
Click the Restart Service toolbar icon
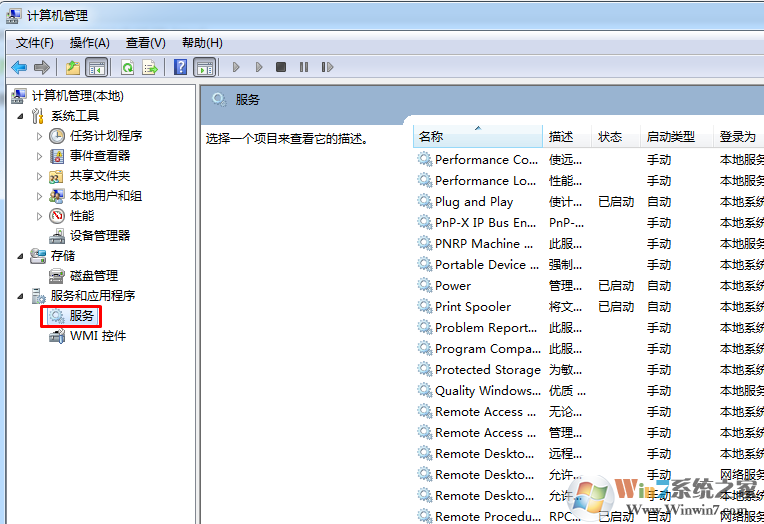(x=328, y=67)
